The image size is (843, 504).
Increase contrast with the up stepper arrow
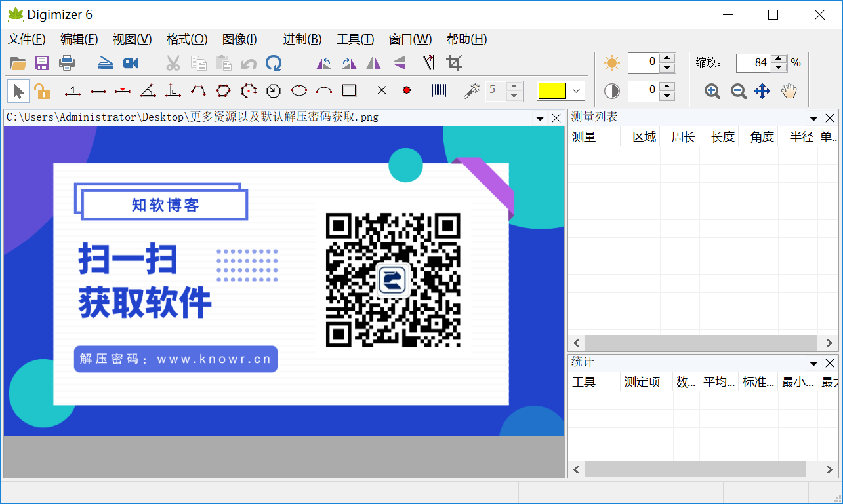point(668,85)
